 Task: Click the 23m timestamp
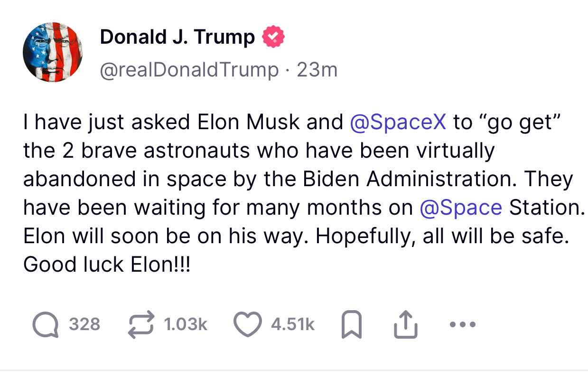pos(317,70)
